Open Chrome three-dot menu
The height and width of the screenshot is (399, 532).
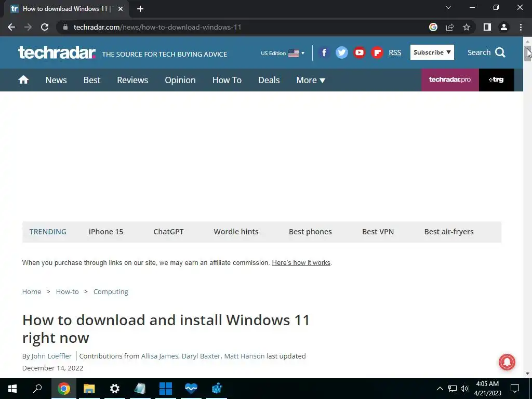521,27
